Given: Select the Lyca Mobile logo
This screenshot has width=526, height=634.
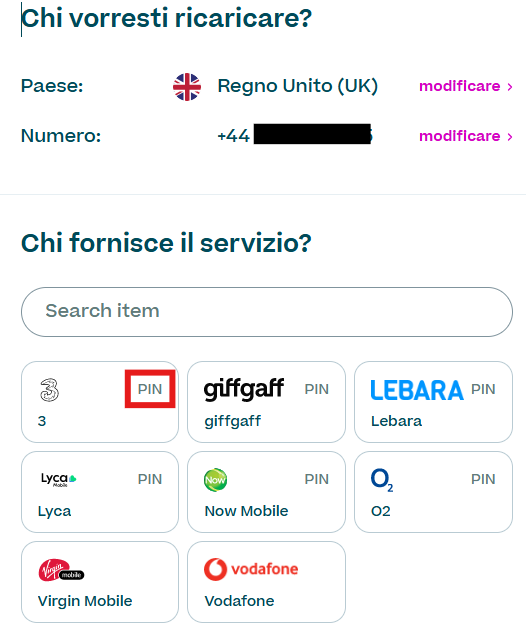Looking at the screenshot, I should pos(59,480).
